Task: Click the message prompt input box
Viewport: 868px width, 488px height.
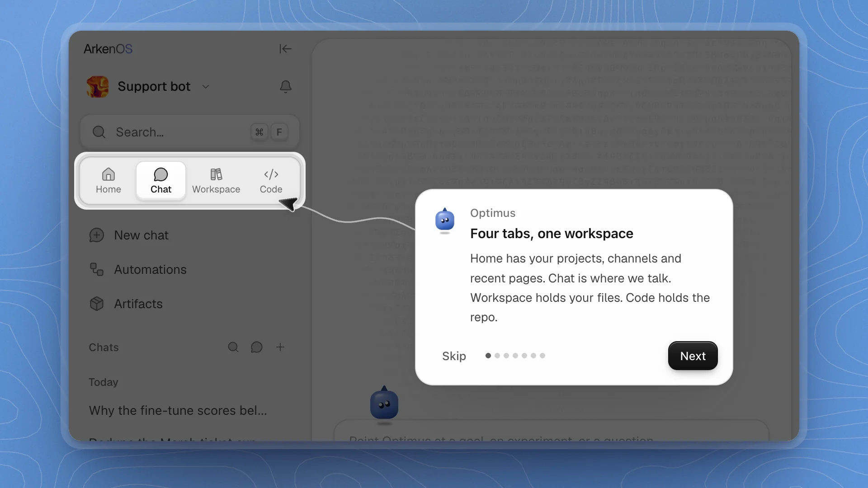Action: coord(551,432)
